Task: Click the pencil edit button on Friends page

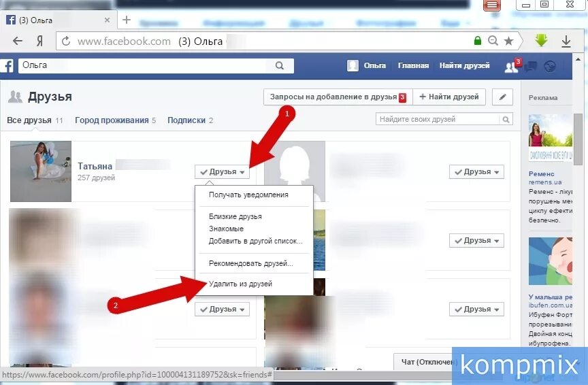Action: pyautogui.click(x=502, y=97)
